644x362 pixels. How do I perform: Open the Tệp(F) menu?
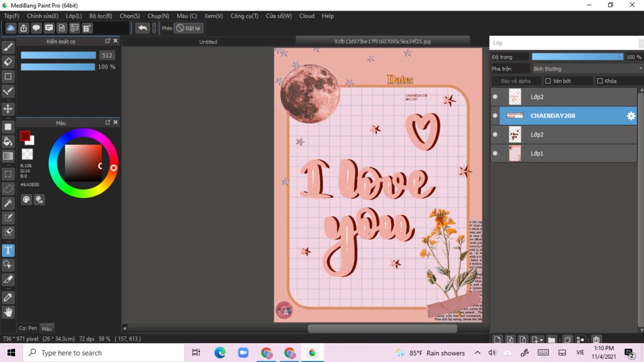pyautogui.click(x=11, y=16)
